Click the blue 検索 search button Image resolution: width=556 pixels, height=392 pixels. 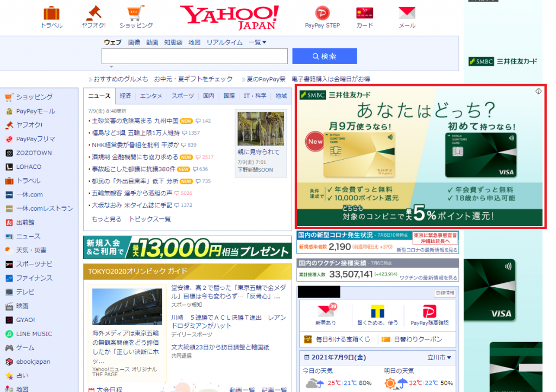pyautogui.click(x=325, y=56)
